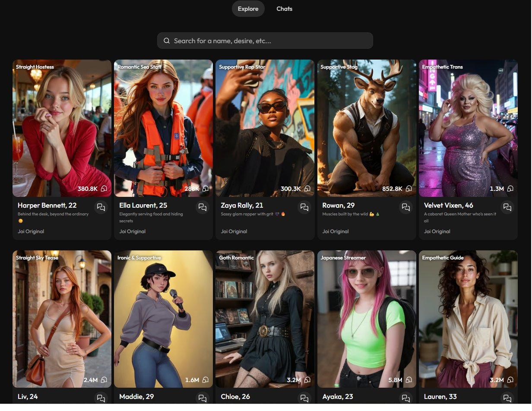Click 'Sassy glam rapper with grit' text

point(253,214)
